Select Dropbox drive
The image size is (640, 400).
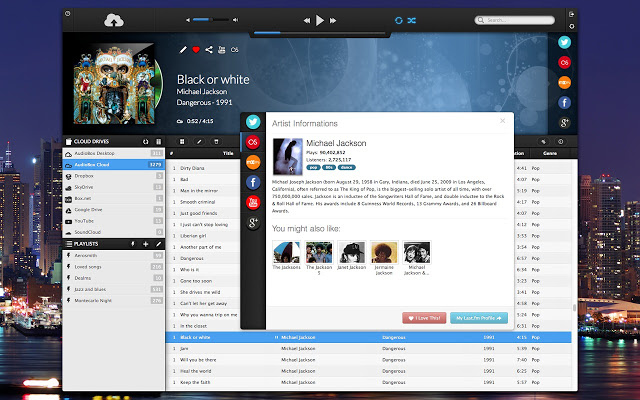tap(114, 176)
